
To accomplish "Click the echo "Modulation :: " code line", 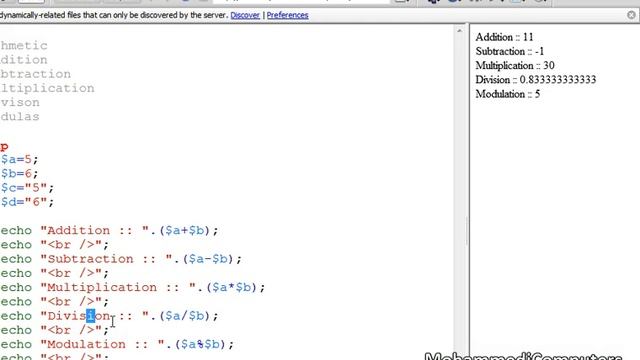I will (x=117, y=344).
